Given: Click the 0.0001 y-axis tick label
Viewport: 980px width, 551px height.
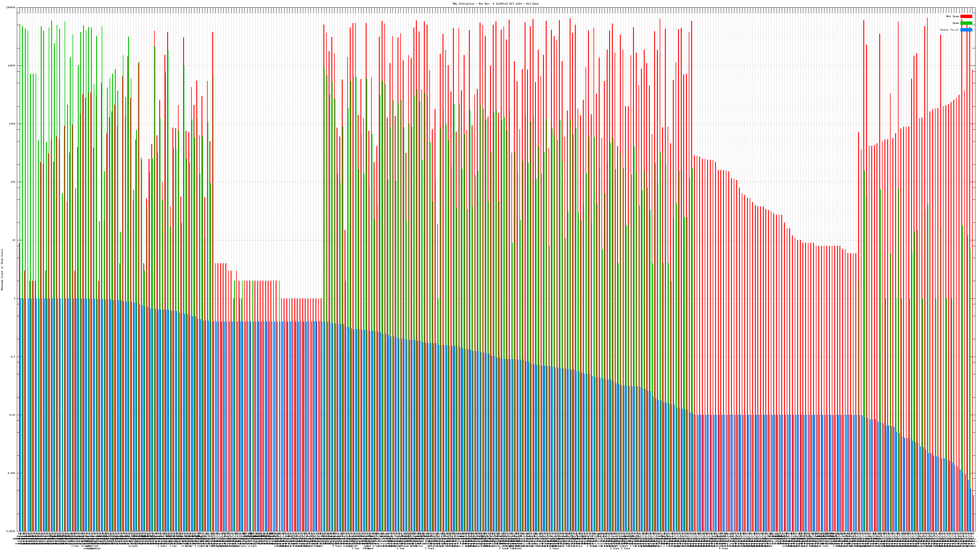Looking at the screenshot, I should (11, 531).
